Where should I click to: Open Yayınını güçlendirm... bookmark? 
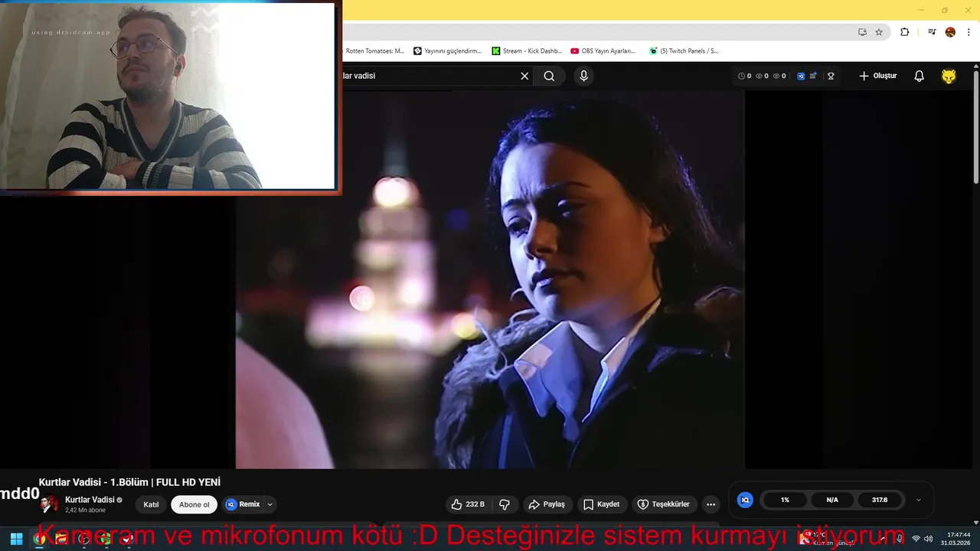tap(448, 51)
